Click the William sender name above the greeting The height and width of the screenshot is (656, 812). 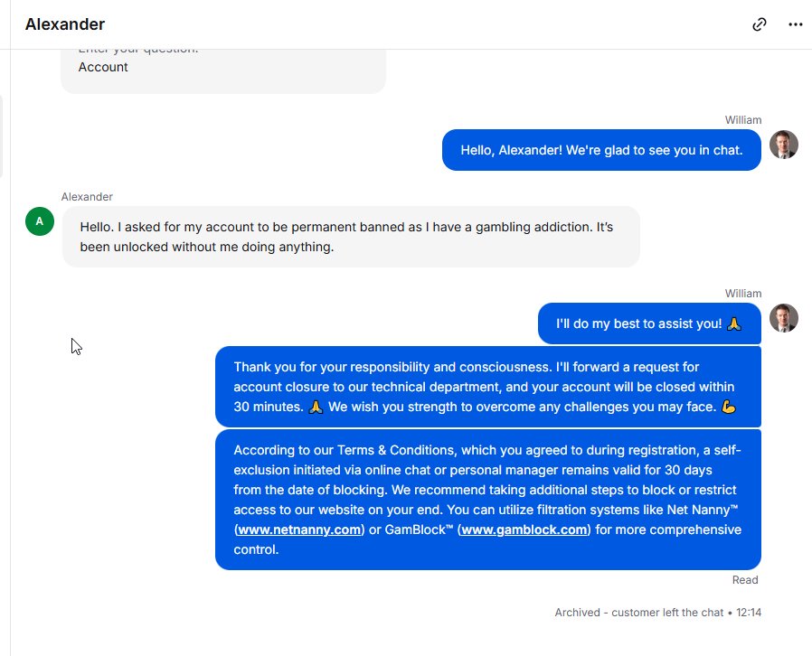[x=743, y=120]
